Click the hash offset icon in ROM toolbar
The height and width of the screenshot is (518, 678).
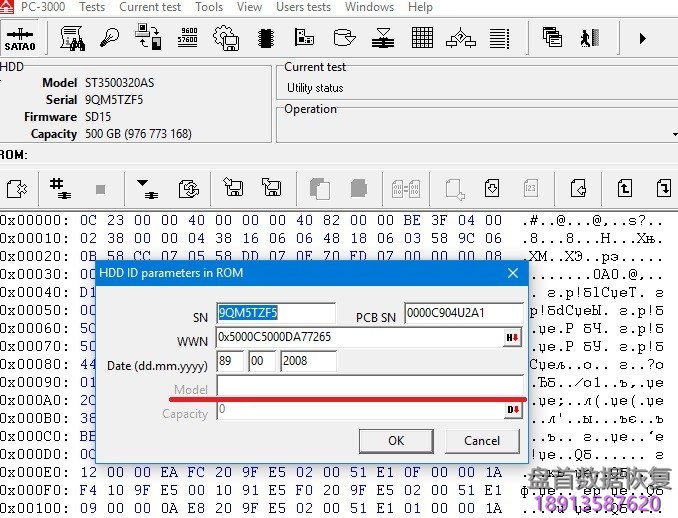(60, 189)
